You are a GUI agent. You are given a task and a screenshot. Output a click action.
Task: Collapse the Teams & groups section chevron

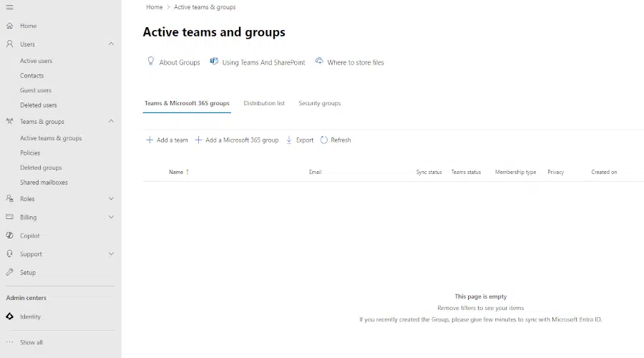(111, 122)
